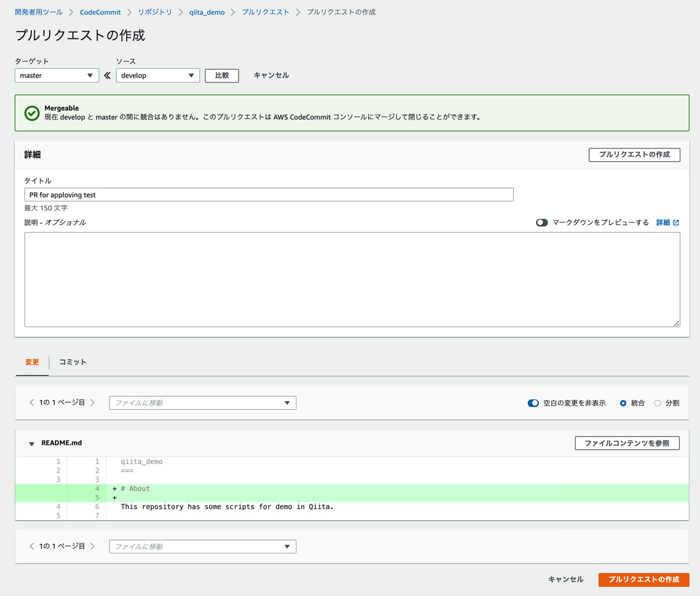Click the previous page chevron below the diff
Image resolution: width=700 pixels, height=596 pixels.
pyautogui.click(x=32, y=546)
